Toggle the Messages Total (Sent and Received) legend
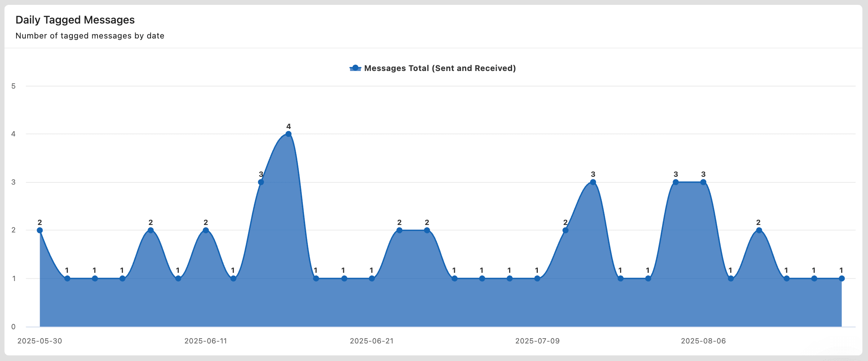 coord(440,68)
